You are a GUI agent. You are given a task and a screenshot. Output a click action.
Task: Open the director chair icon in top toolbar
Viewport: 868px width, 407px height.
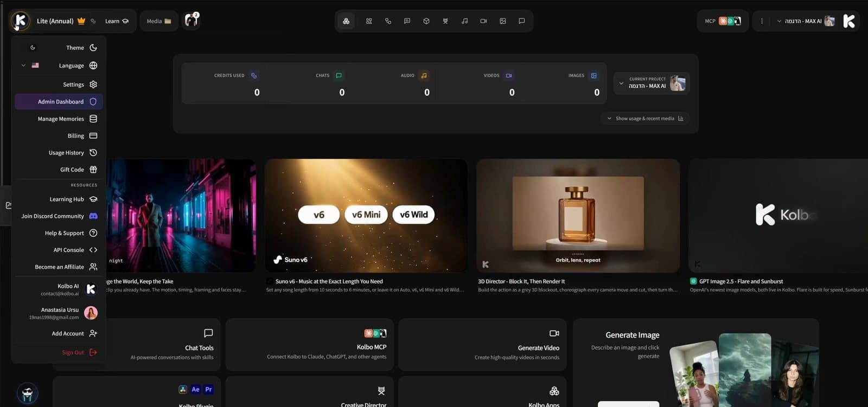point(445,21)
